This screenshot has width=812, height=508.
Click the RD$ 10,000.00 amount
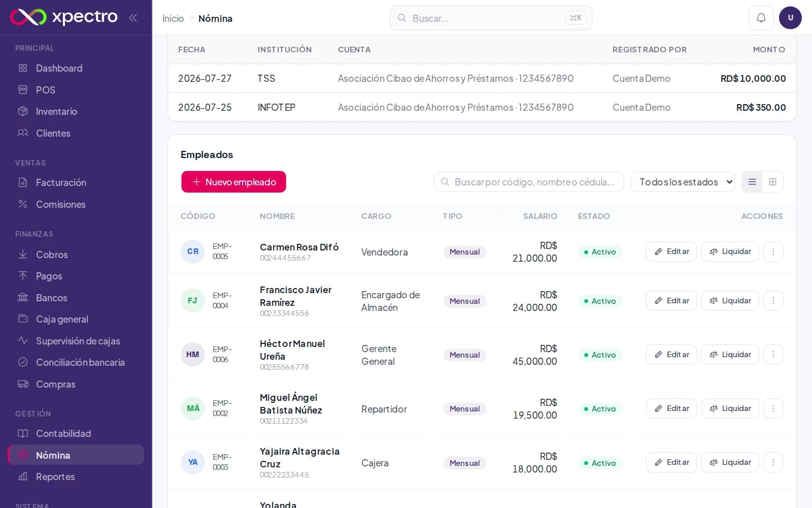(x=753, y=78)
